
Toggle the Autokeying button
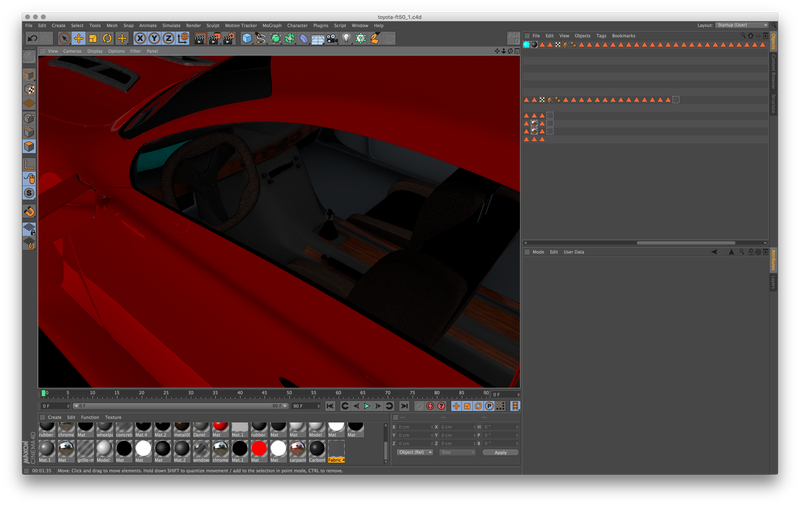tap(430, 406)
